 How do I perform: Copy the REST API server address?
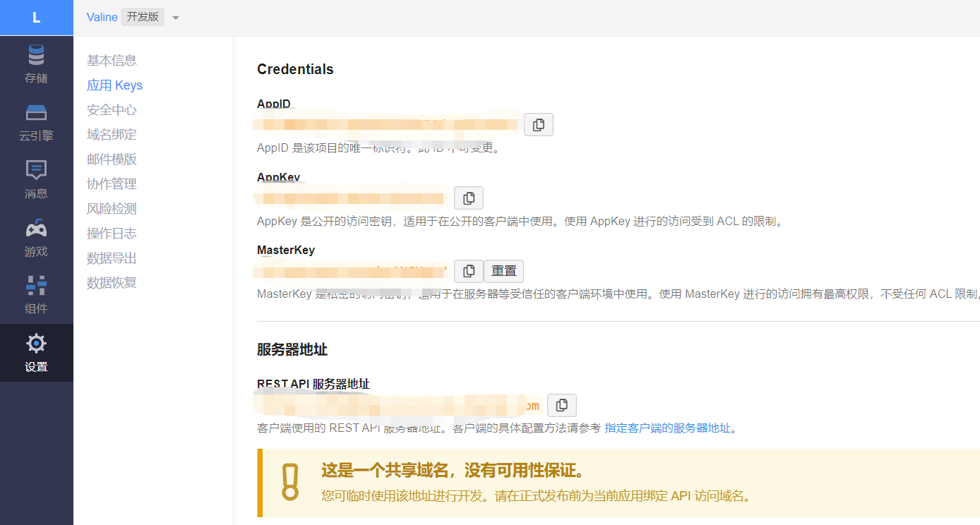coord(561,405)
